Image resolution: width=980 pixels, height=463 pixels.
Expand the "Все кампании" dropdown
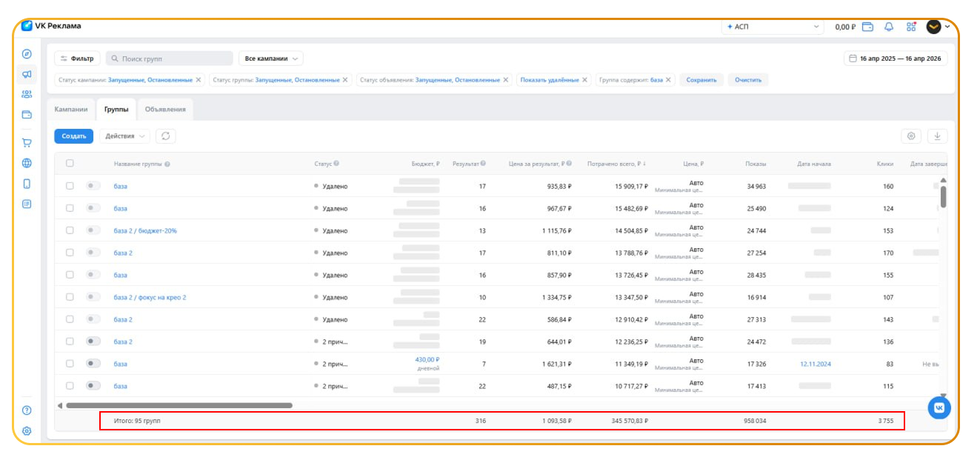point(270,59)
